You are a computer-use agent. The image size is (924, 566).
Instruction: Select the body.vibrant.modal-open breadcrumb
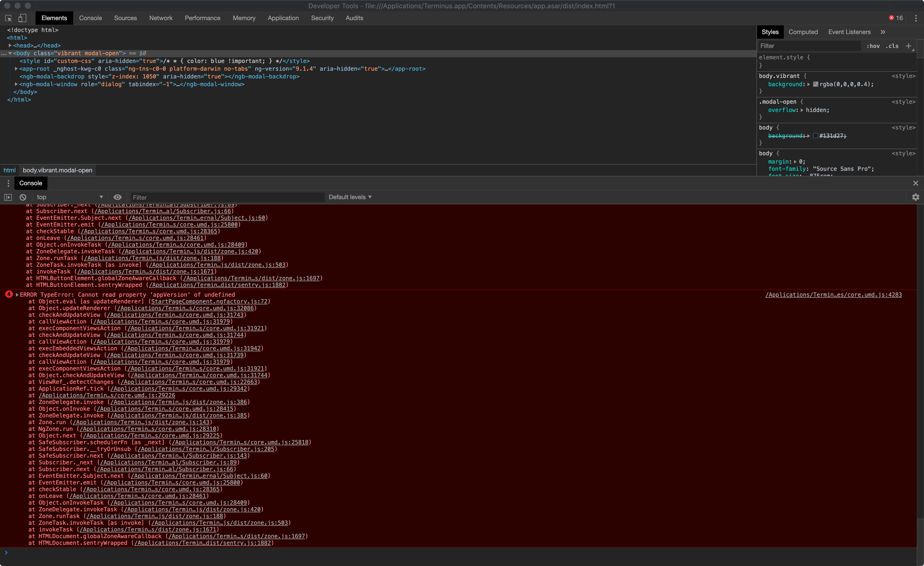57,170
